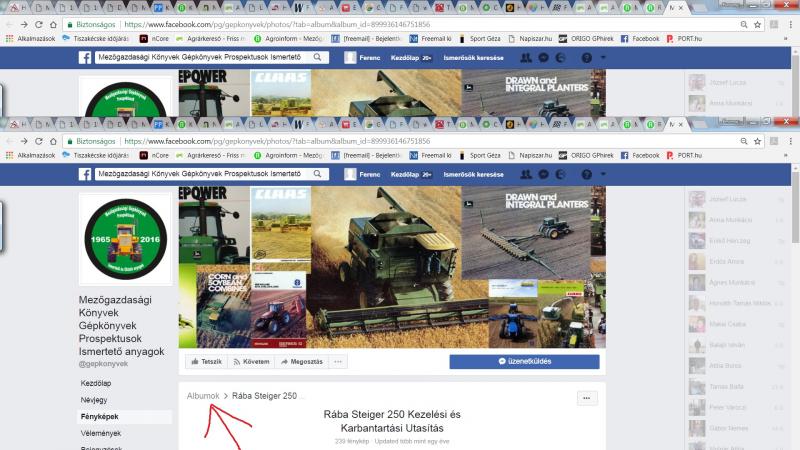Click the forward arrow in the front browser window
This screenshot has width=800, height=450.
24,141
